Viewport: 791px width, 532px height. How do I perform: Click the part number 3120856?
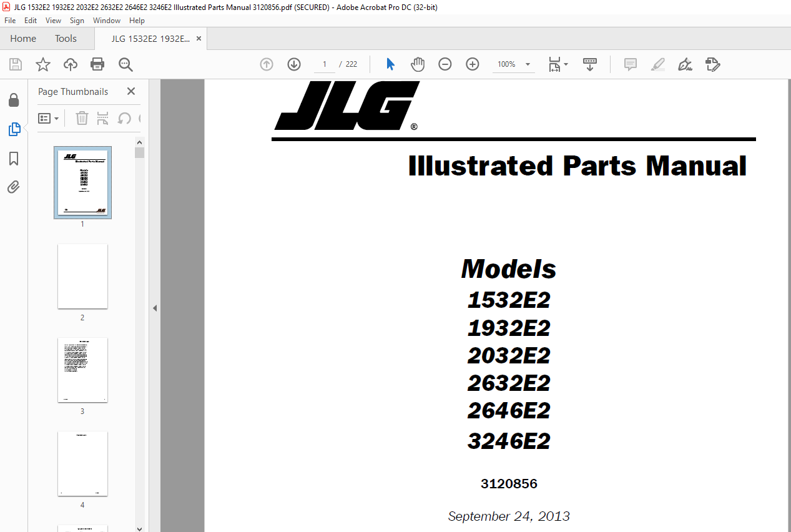tap(509, 483)
